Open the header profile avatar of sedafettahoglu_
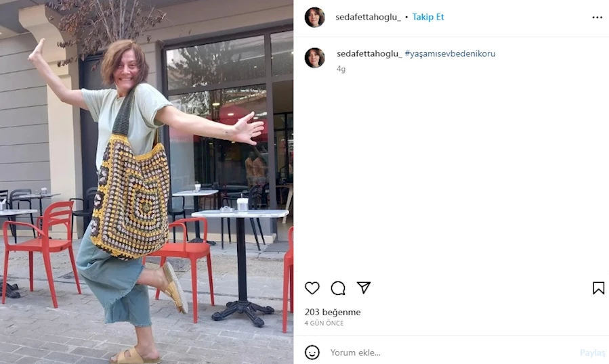The image size is (609, 364). click(x=314, y=17)
